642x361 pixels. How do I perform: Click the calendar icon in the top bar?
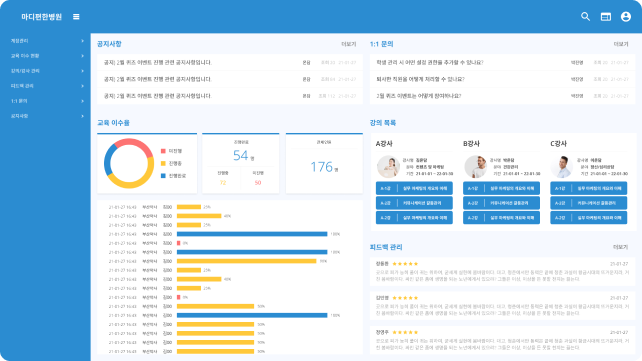606,16
